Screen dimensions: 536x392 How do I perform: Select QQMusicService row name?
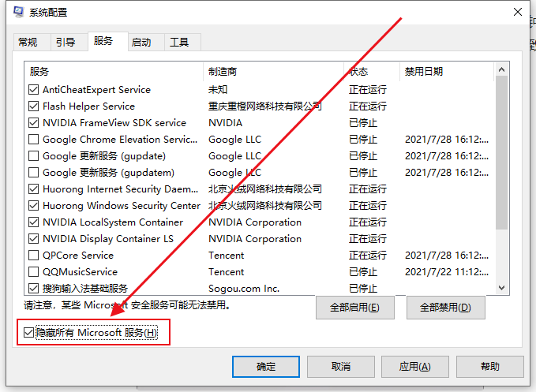(x=81, y=272)
